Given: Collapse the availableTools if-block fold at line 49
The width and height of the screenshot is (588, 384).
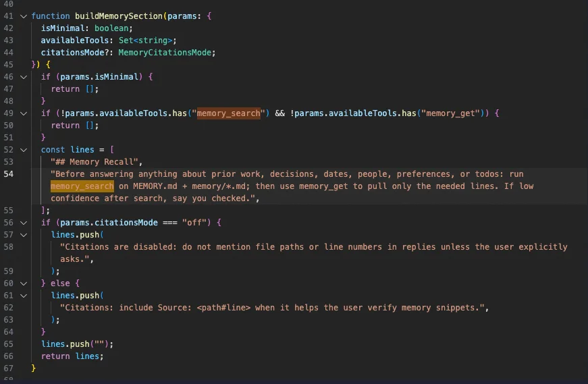Looking at the screenshot, I should 24,113.
